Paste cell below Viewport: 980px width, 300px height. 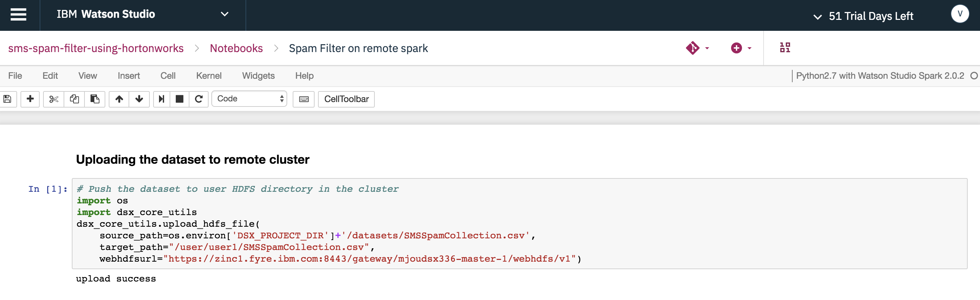(x=95, y=99)
